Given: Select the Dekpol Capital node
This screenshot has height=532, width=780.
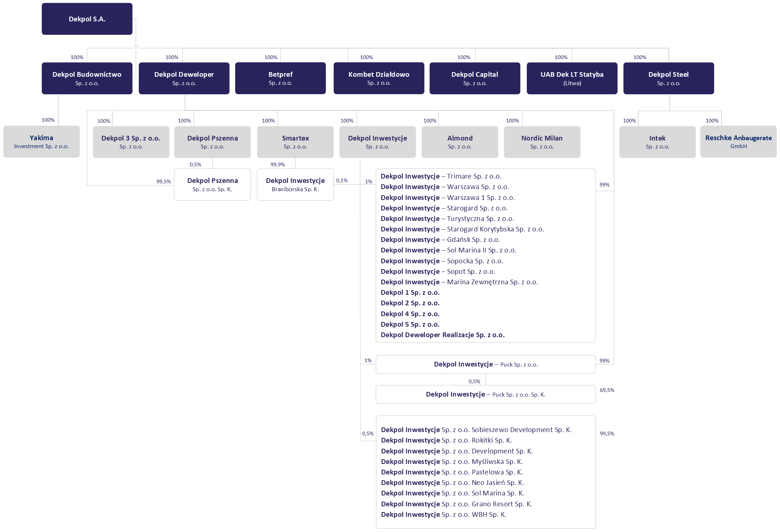Looking at the screenshot, I should coord(475,78).
